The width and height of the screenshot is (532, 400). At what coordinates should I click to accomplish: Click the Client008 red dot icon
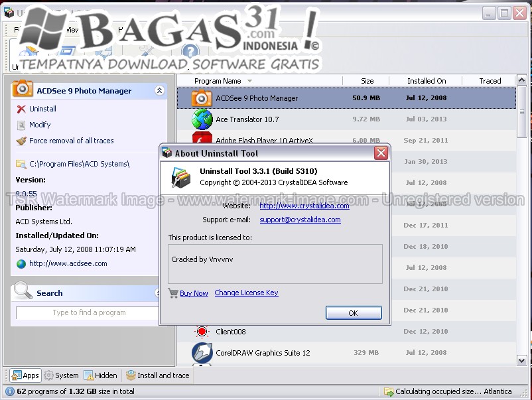point(202,332)
